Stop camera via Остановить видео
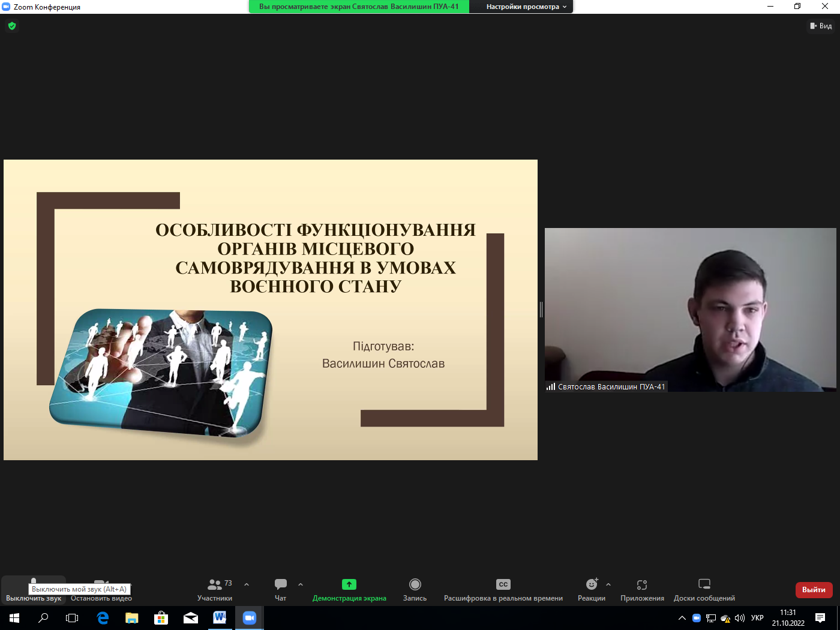The image size is (840, 630). click(101, 590)
